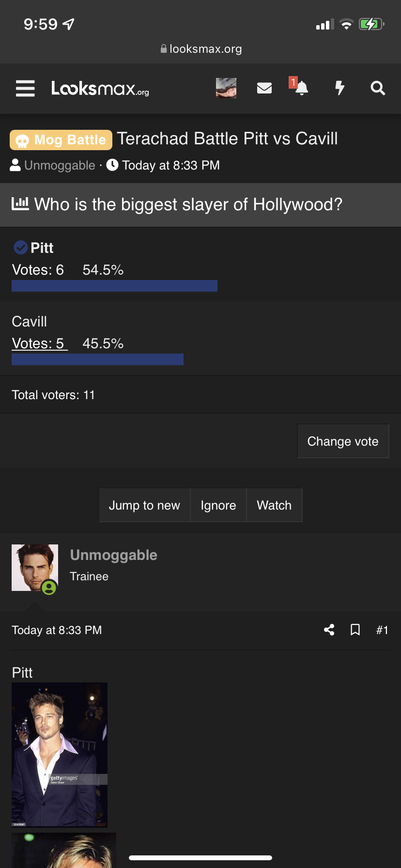The width and height of the screenshot is (401, 868).
Task: Open Unmoggable profile under thread title
Action: pos(60,165)
